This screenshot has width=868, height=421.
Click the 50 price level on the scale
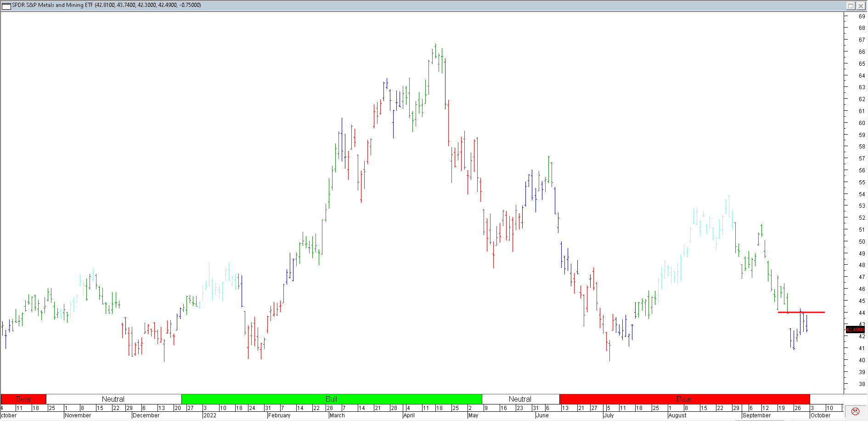[x=862, y=242]
